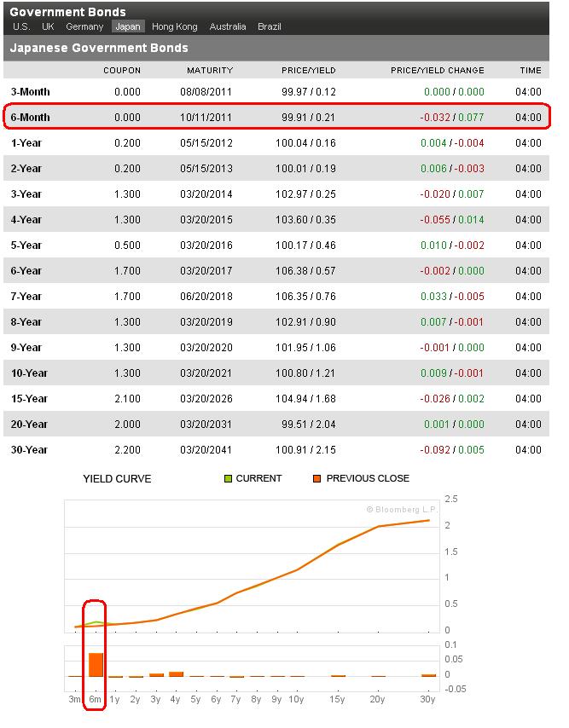Click change value -0.092 / 0.005
This screenshot has height=728, width=569.
(x=452, y=449)
